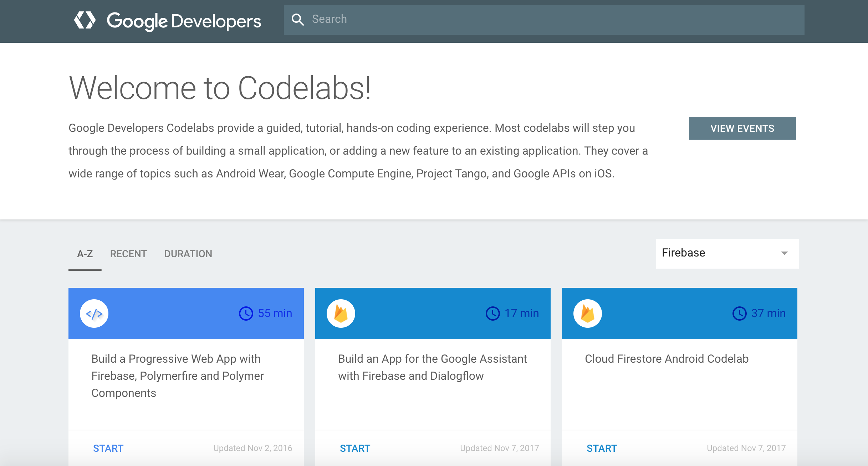The width and height of the screenshot is (868, 466).
Task: Start the Google Assistant Dialogflow codelab
Action: (355, 448)
